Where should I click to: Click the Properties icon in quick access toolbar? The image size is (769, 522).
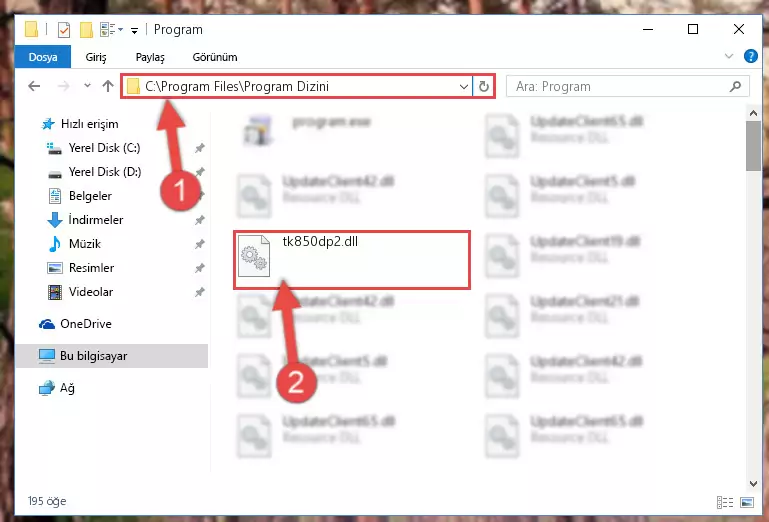click(x=64, y=30)
